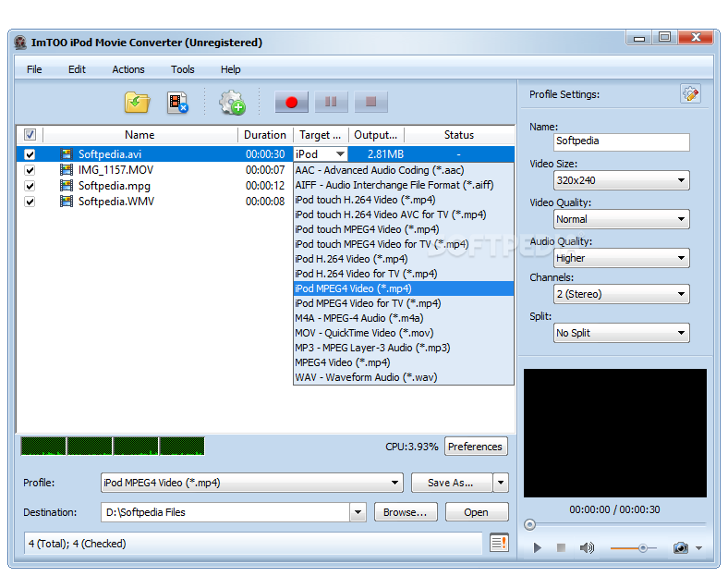Click the Name column header

(140, 135)
